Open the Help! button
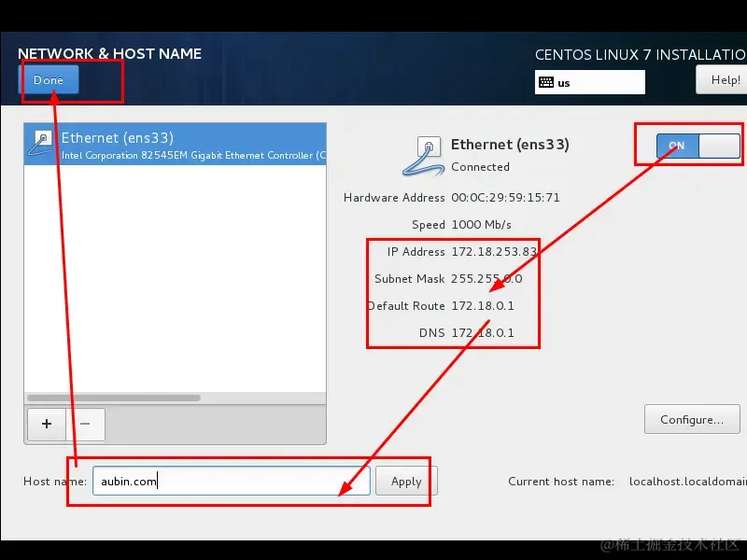The image size is (747, 560). [721, 79]
